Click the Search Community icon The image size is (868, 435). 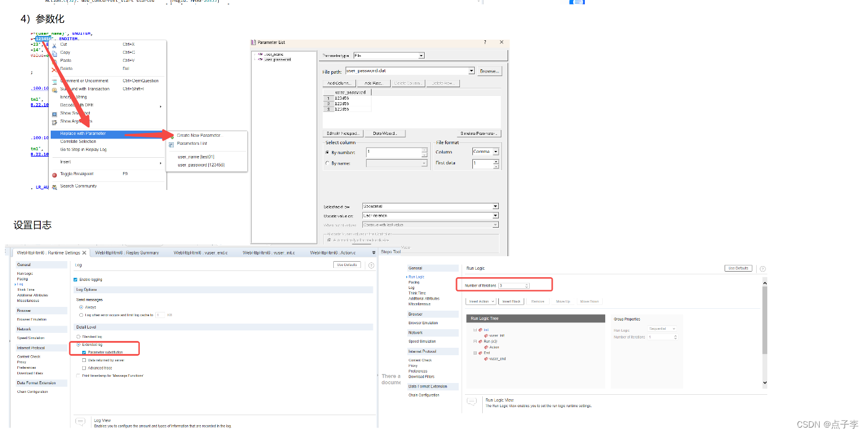(54, 186)
